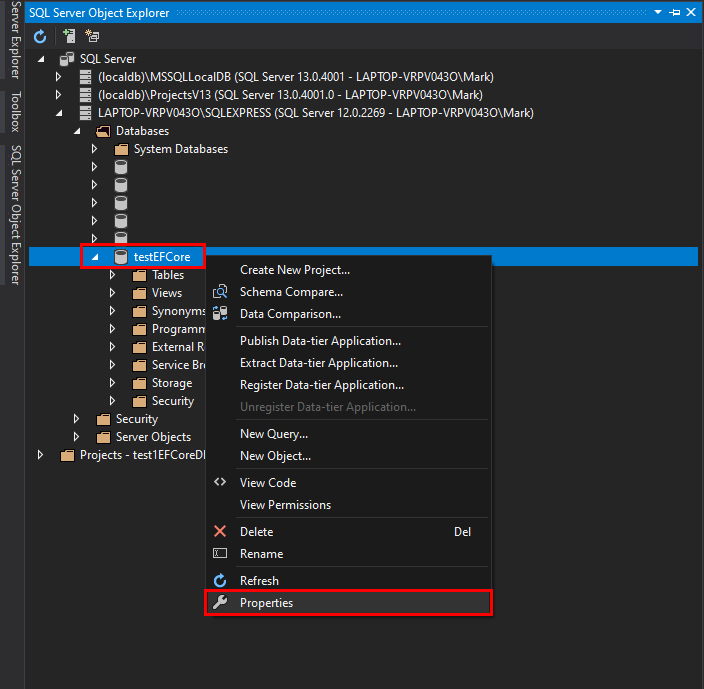Click the System Databases label
Screen dimensions: 704x689
point(181,149)
